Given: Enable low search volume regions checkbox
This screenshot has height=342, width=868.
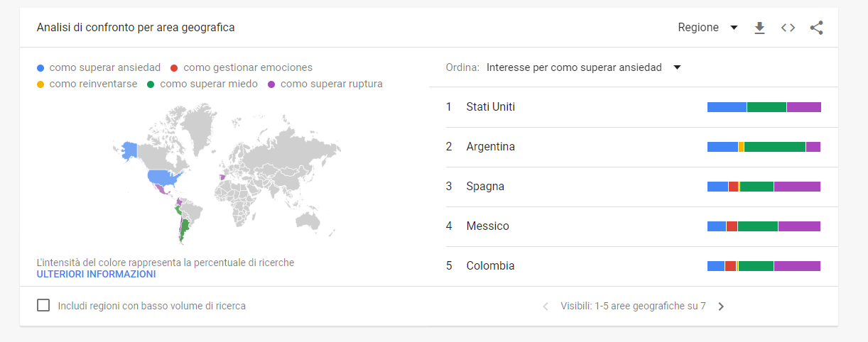Looking at the screenshot, I should [43, 305].
